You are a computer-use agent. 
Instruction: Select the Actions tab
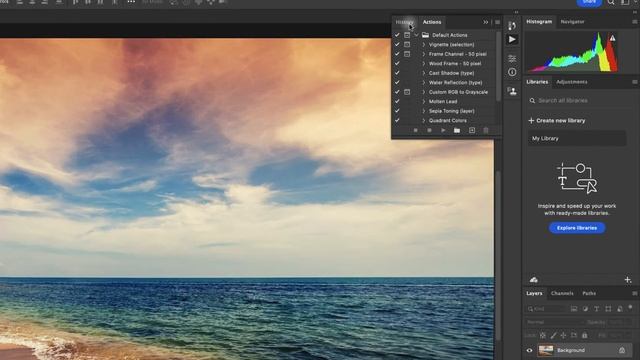point(432,22)
